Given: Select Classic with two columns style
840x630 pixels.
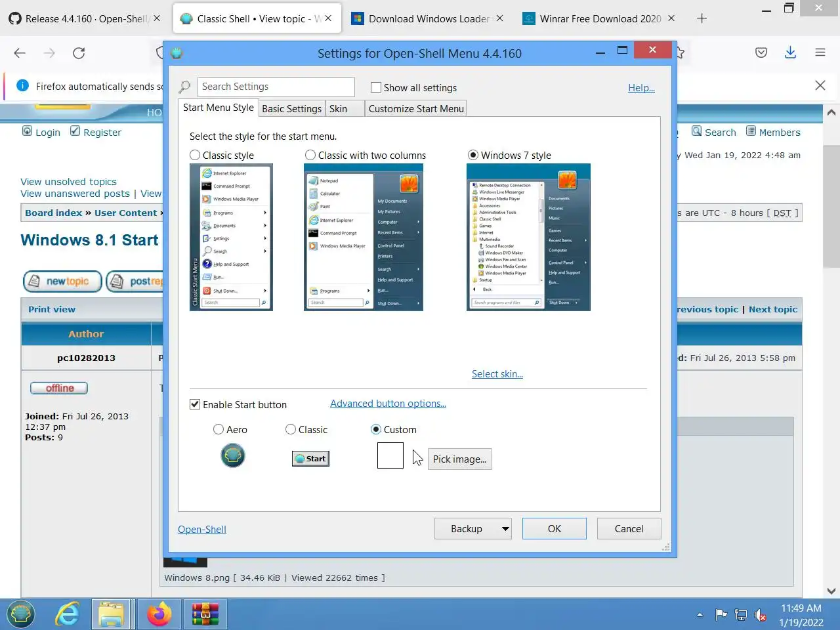Looking at the screenshot, I should pyautogui.click(x=310, y=155).
